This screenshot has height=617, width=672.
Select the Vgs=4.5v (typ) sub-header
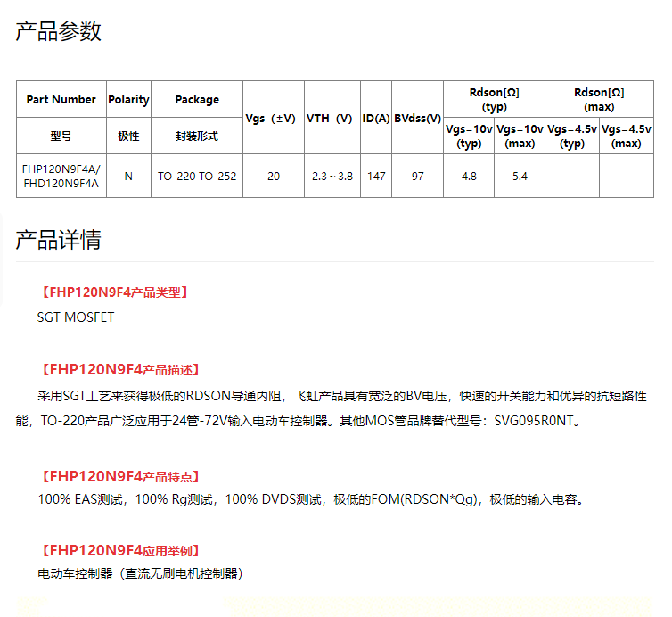[572, 136]
